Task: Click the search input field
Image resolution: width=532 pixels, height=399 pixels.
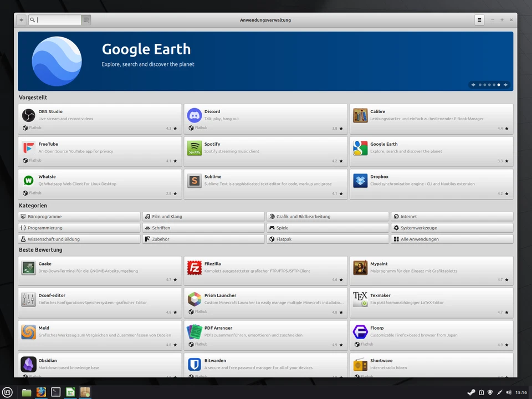Action: (x=58, y=20)
